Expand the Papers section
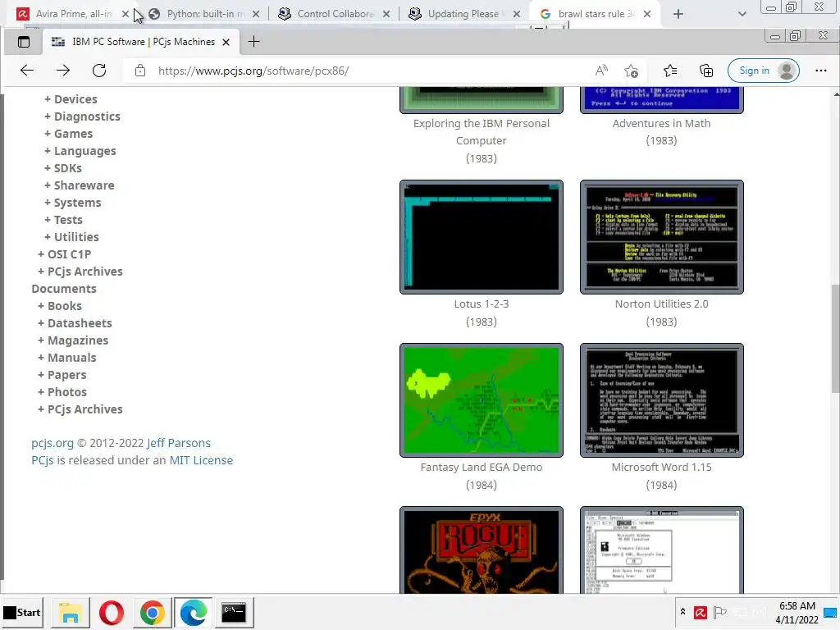This screenshot has height=630, width=840. pyautogui.click(x=62, y=375)
